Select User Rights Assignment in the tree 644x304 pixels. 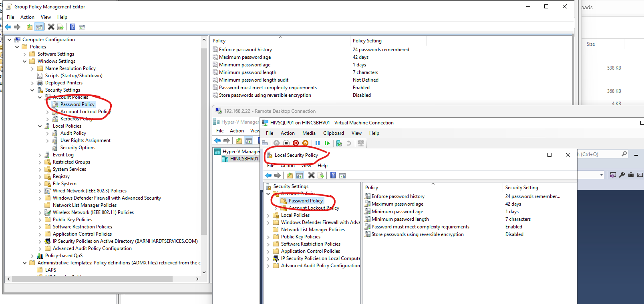coord(85,140)
